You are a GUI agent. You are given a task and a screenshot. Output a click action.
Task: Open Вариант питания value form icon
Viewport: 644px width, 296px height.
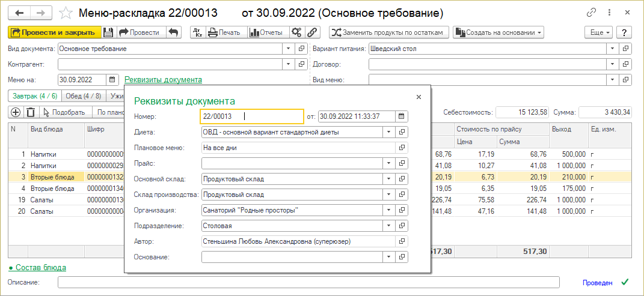625,49
